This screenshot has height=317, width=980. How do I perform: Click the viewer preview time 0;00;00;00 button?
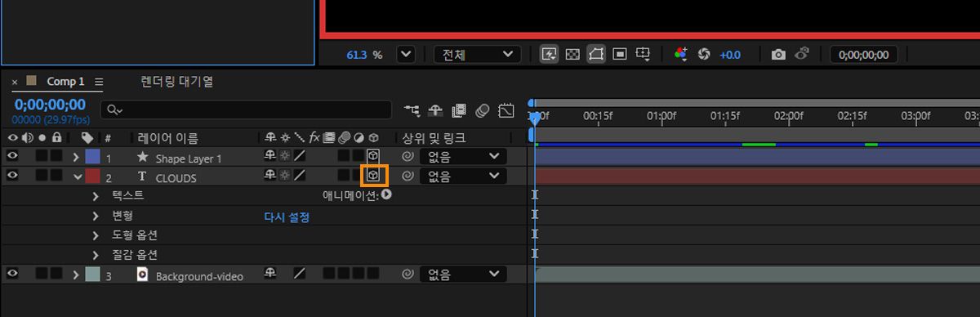pyautogui.click(x=864, y=55)
